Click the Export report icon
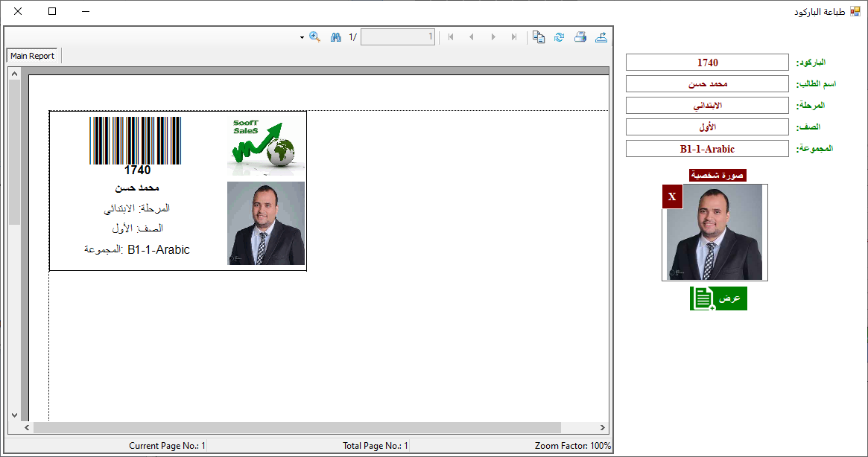This screenshot has height=457, width=868. point(601,37)
